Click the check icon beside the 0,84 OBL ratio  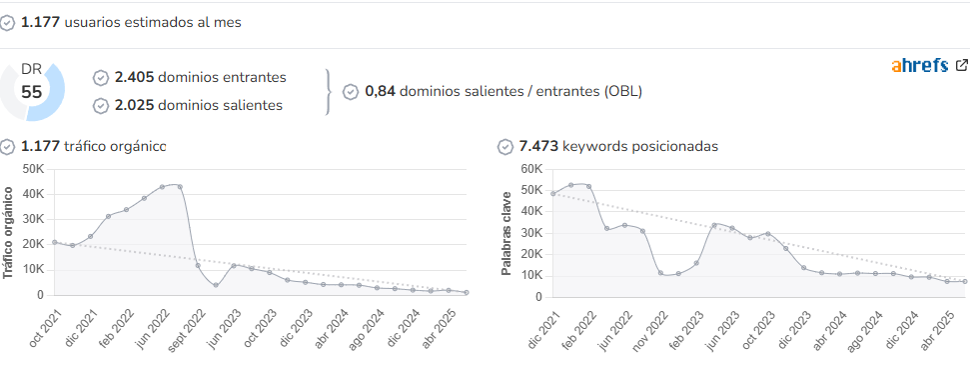click(351, 92)
